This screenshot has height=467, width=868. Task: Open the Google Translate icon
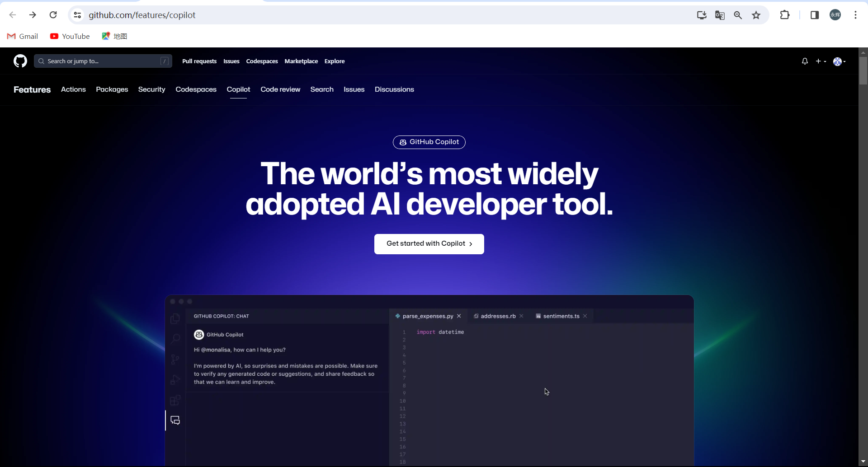pos(720,15)
